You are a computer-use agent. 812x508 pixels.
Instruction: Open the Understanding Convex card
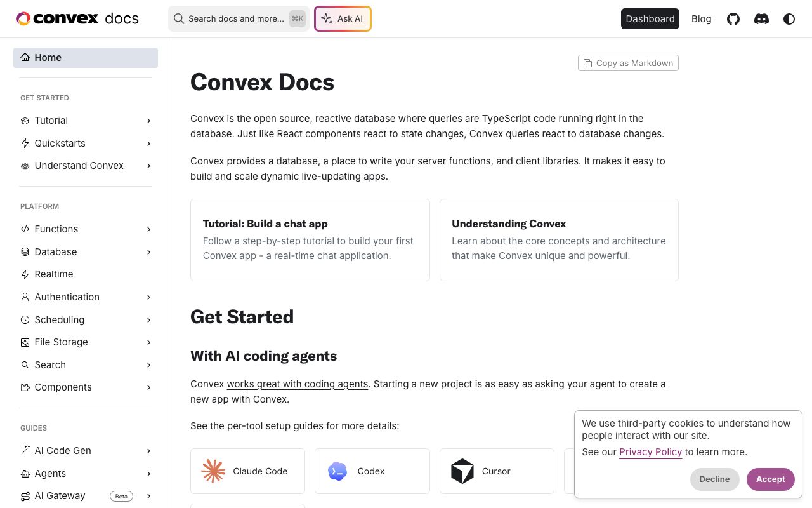click(559, 240)
